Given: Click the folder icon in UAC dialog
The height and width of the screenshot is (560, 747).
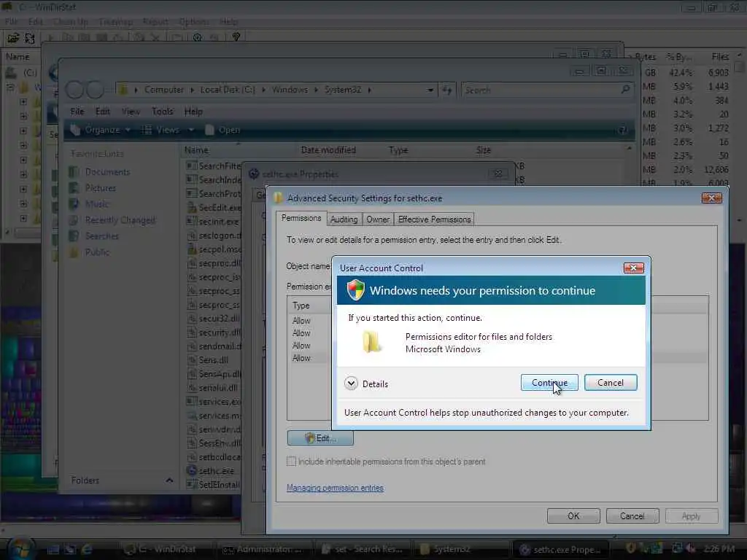Looking at the screenshot, I should click(371, 342).
